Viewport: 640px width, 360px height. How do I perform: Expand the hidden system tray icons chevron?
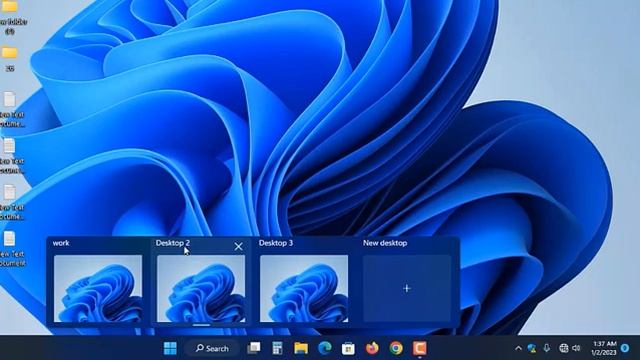coord(518,348)
